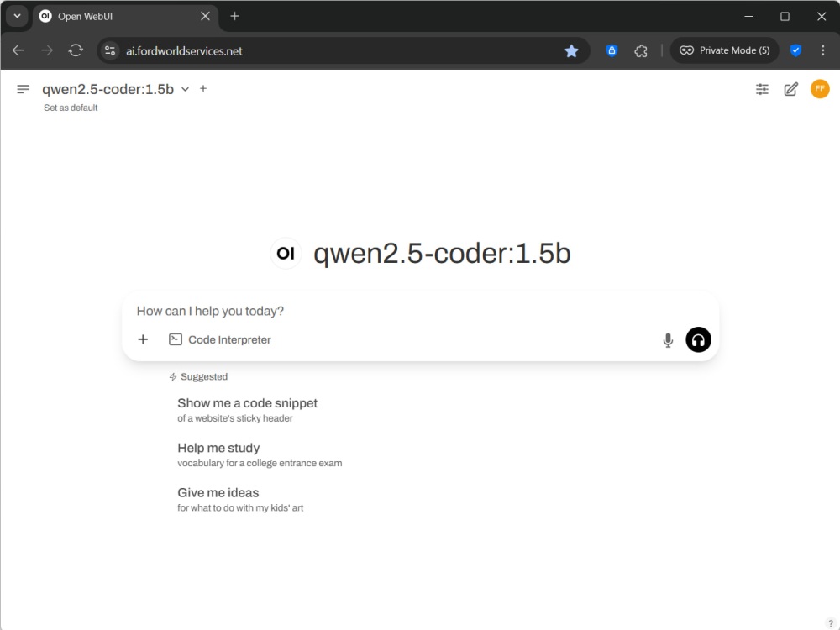Choose the Show me a code snippet suggestion
Image resolution: width=840 pixels, height=630 pixels.
pyautogui.click(x=247, y=410)
